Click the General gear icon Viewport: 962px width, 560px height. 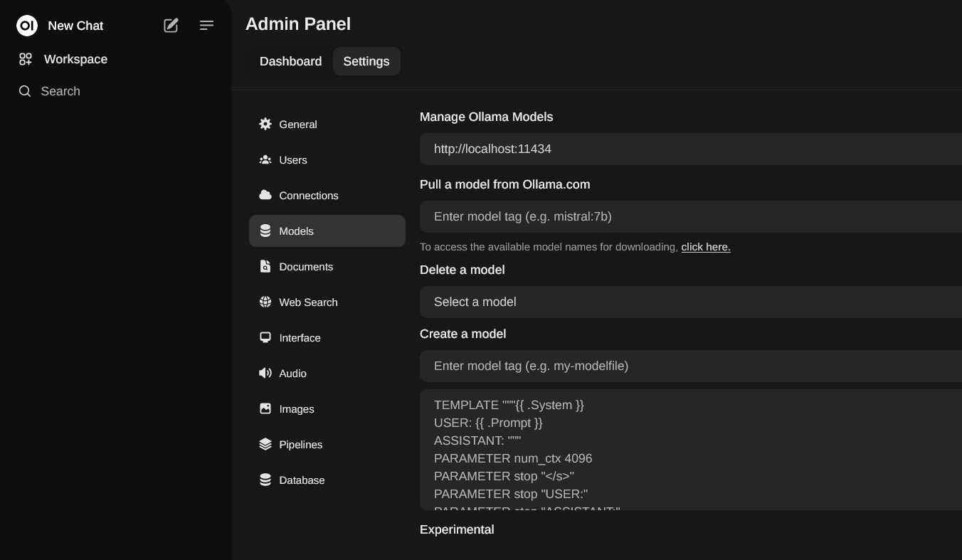(x=265, y=124)
